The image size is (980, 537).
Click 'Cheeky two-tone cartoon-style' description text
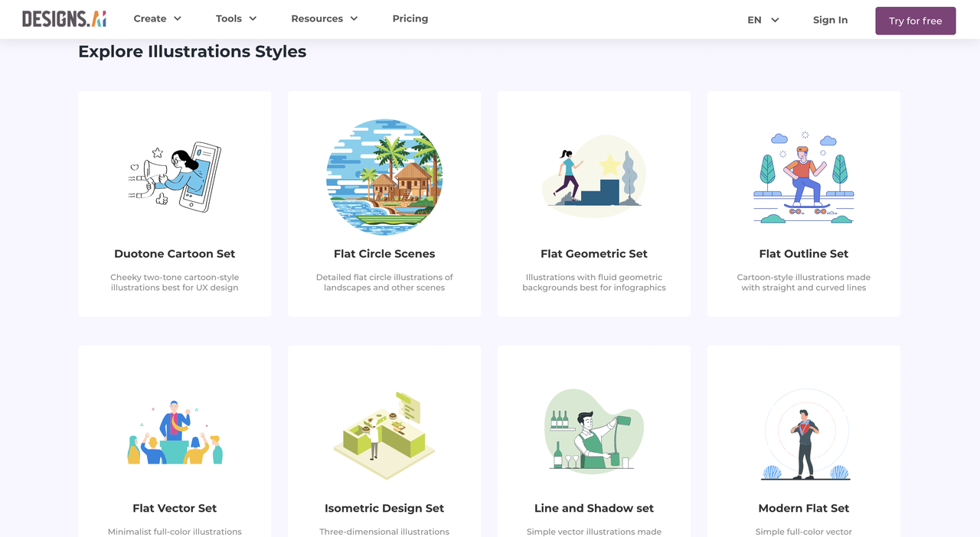click(175, 278)
